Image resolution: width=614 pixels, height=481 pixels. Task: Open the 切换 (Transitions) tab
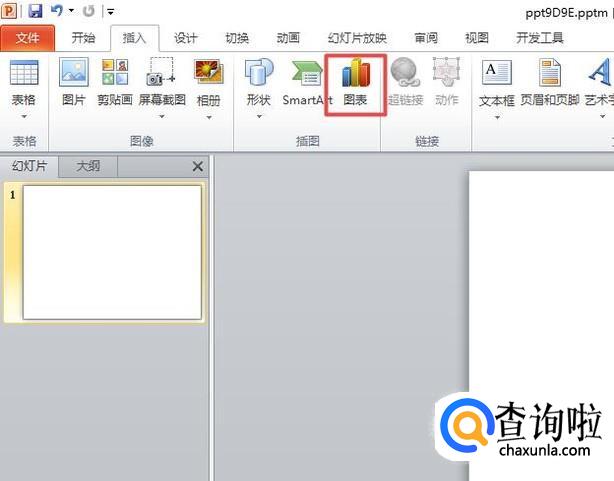[237, 38]
